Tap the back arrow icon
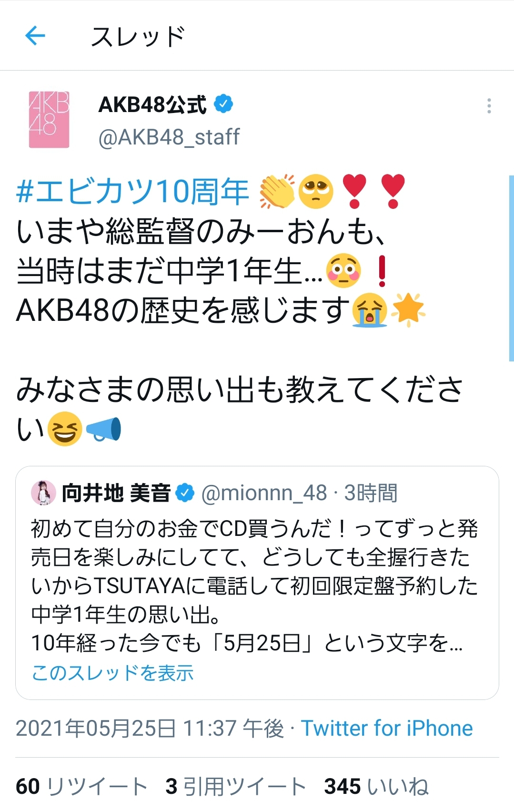The width and height of the screenshot is (514, 812). point(35,36)
